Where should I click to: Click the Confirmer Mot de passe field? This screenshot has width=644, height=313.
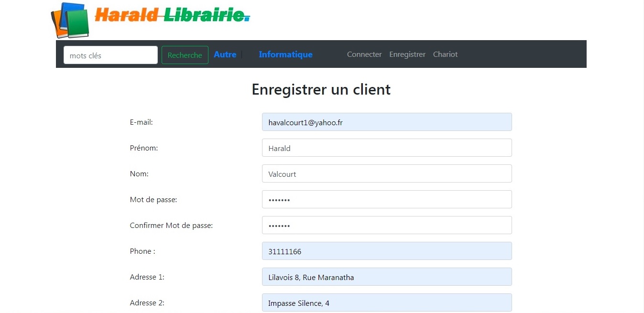(387, 225)
